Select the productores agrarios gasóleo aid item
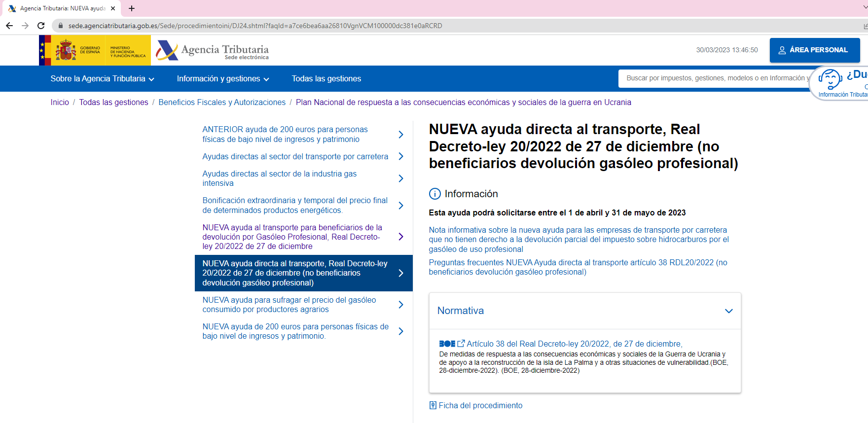 [289, 305]
